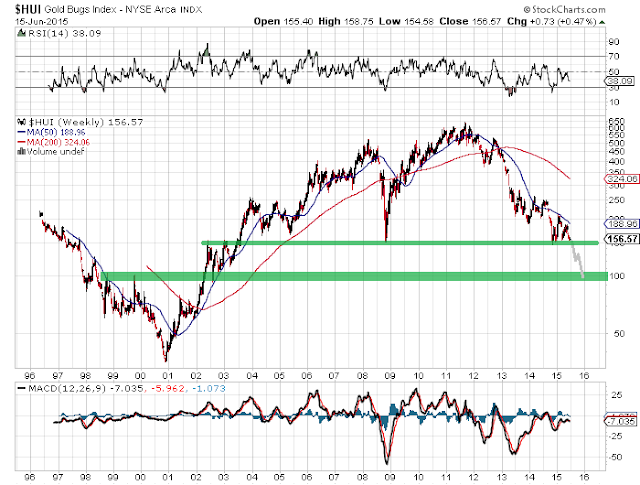Click the gray projected price line near 2015
Screen dimensions: 640x485
[x=578, y=260]
